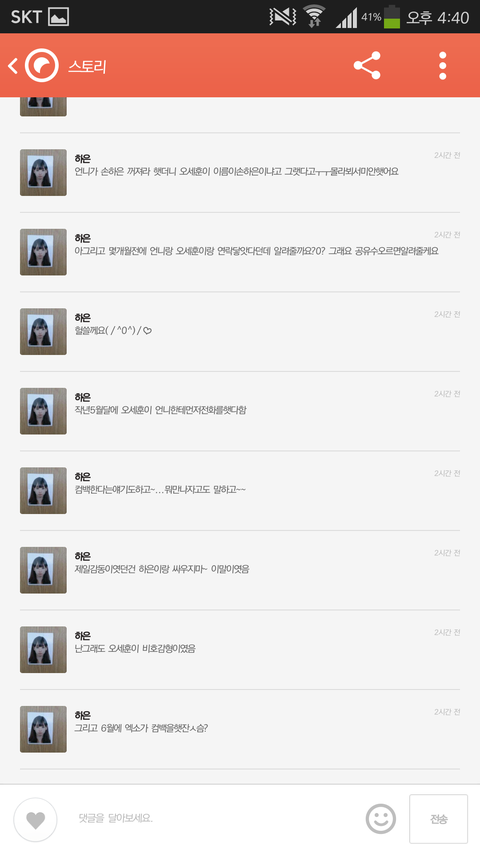This screenshot has width=480, height=853.
Task: Focus the 댓글을 달아보세요 comment field
Action: coord(218,818)
